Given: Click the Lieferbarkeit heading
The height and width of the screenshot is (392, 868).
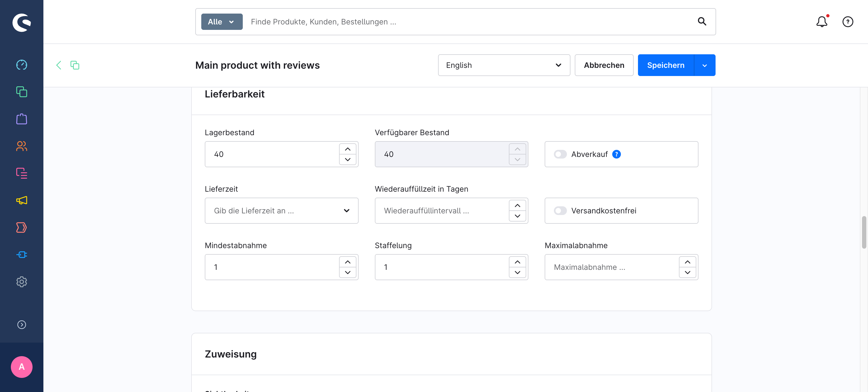Looking at the screenshot, I should 235,94.
